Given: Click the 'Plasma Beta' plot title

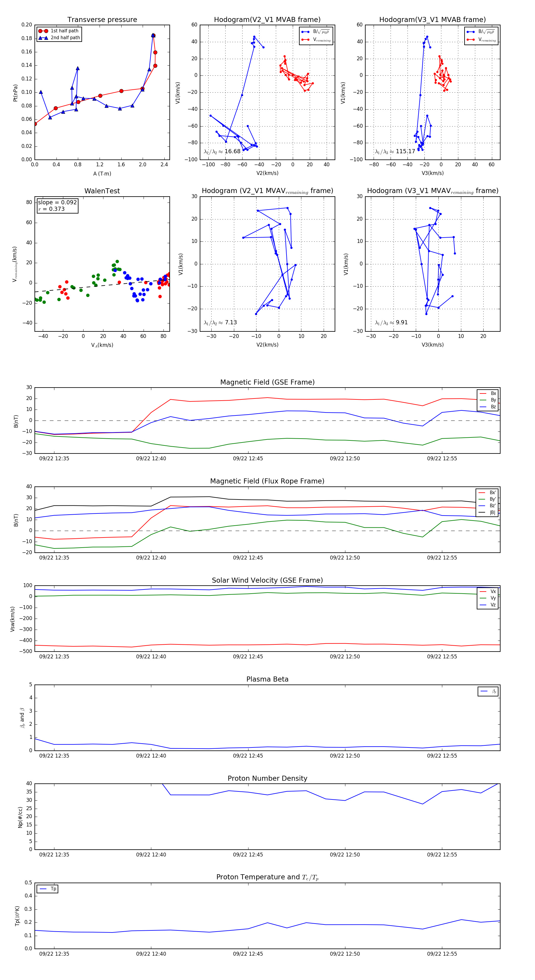Looking at the screenshot, I should tap(267, 679).
